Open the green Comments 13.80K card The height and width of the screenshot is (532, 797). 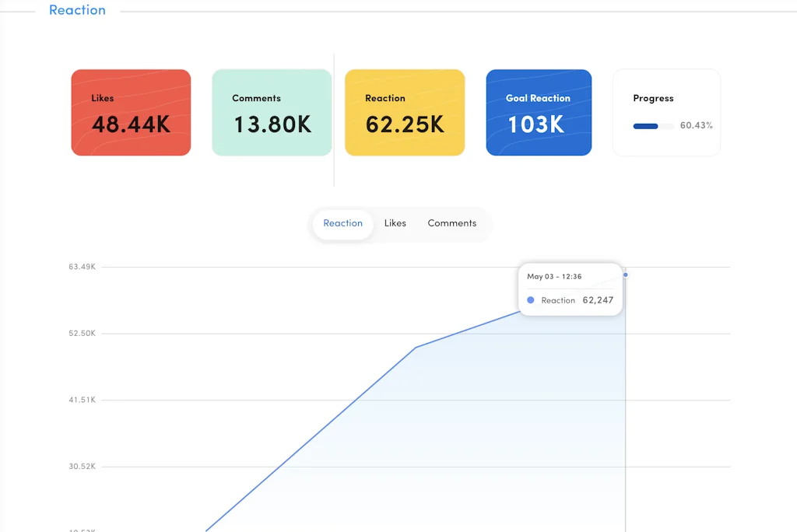coord(272,113)
